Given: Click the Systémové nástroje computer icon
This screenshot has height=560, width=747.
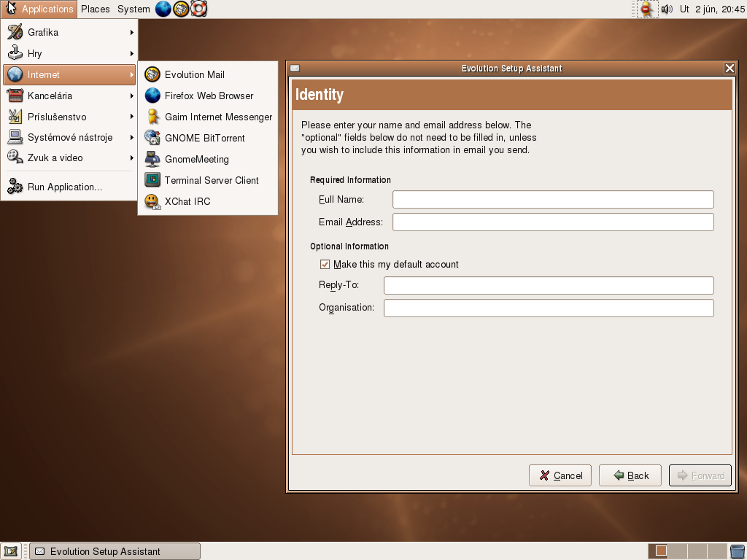Looking at the screenshot, I should pyautogui.click(x=15, y=137).
